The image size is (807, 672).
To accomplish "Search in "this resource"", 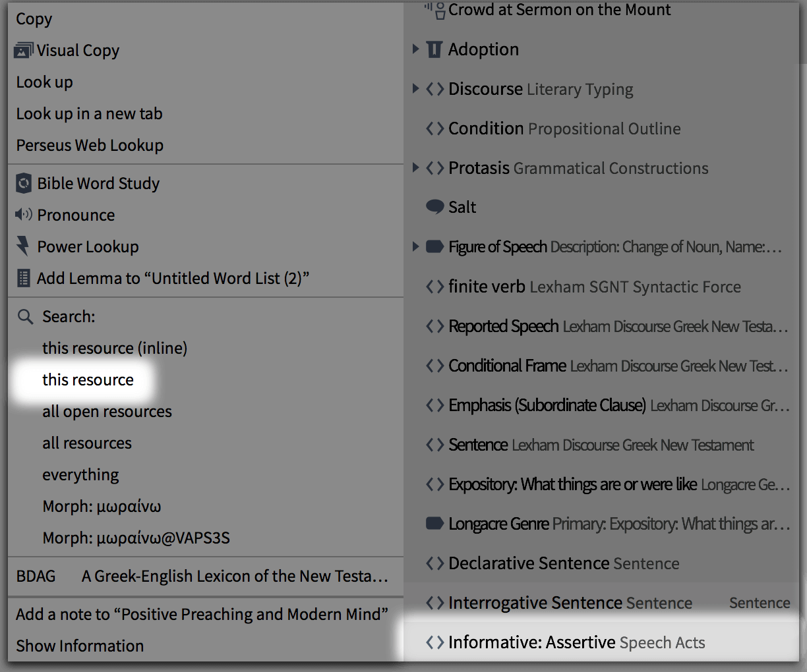I will pyautogui.click(x=88, y=380).
